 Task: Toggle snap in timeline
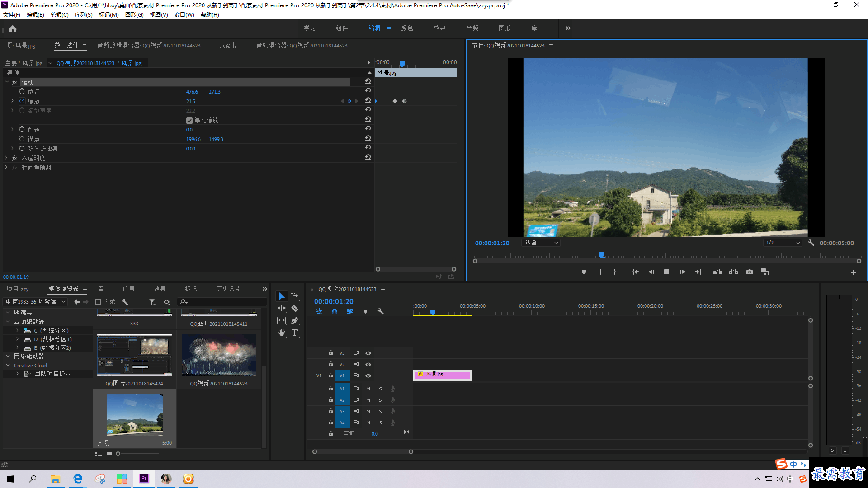335,311
